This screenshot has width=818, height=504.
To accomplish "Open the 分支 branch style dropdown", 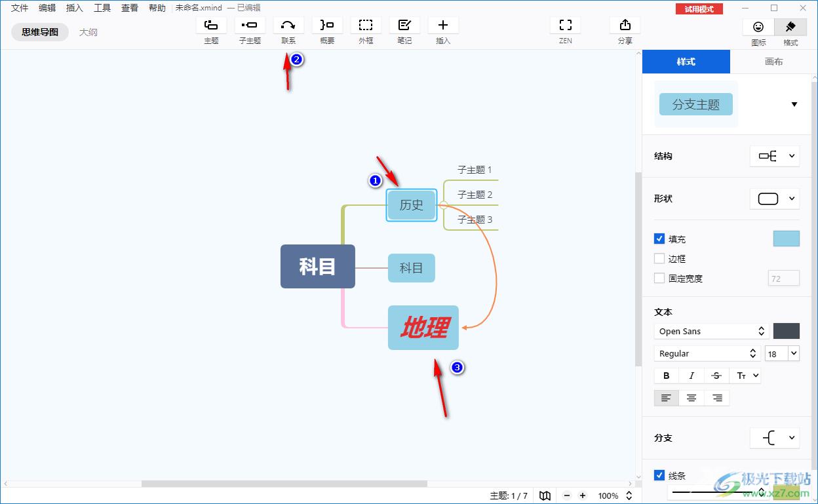I will point(775,438).
